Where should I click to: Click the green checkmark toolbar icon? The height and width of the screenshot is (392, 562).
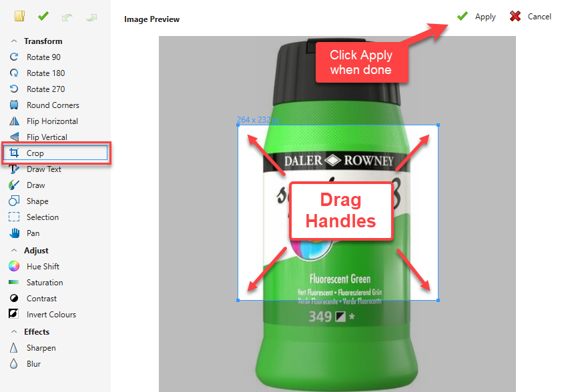[x=43, y=16]
